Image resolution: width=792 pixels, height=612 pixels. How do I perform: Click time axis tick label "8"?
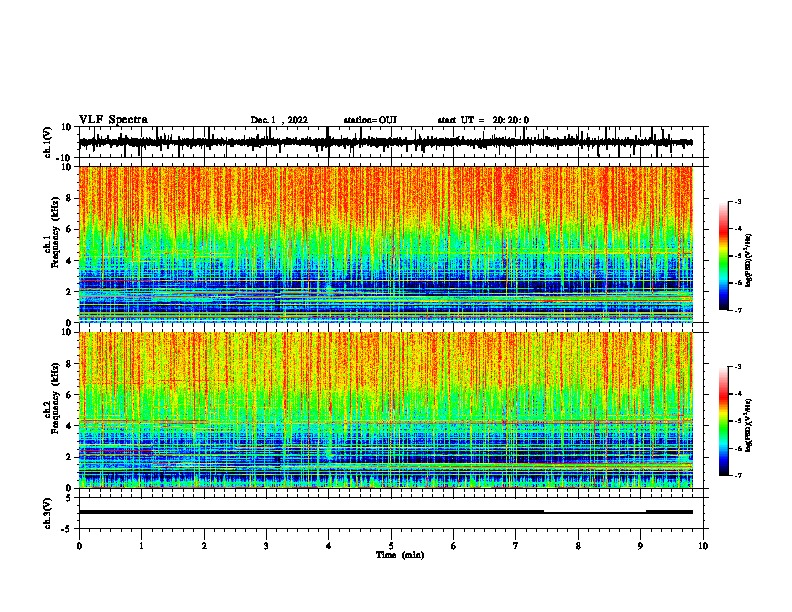click(578, 546)
